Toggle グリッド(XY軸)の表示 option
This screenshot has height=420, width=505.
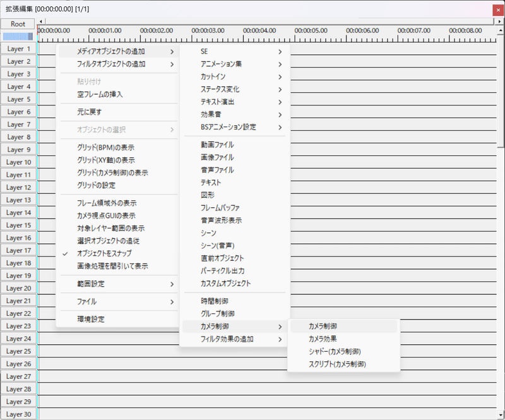coord(118,160)
